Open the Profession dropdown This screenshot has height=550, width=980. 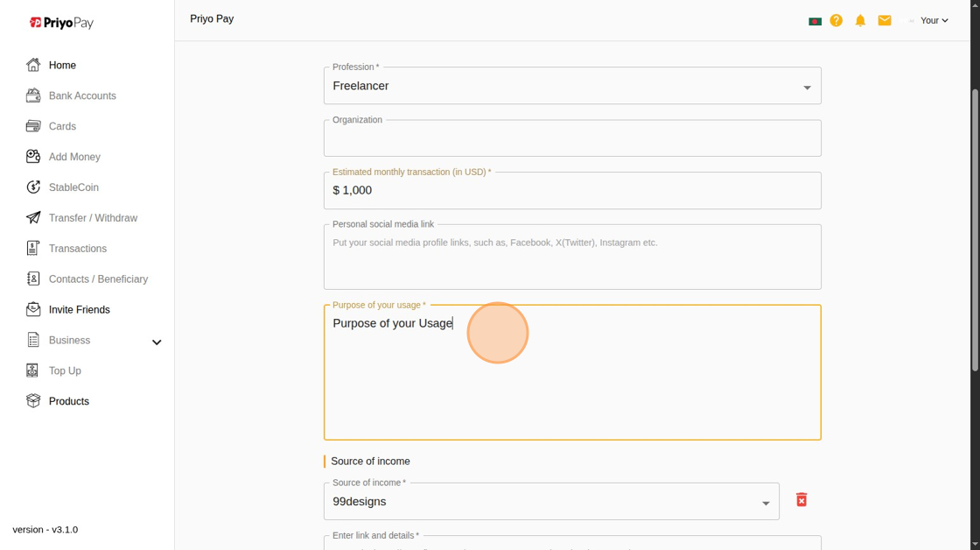[x=572, y=86]
